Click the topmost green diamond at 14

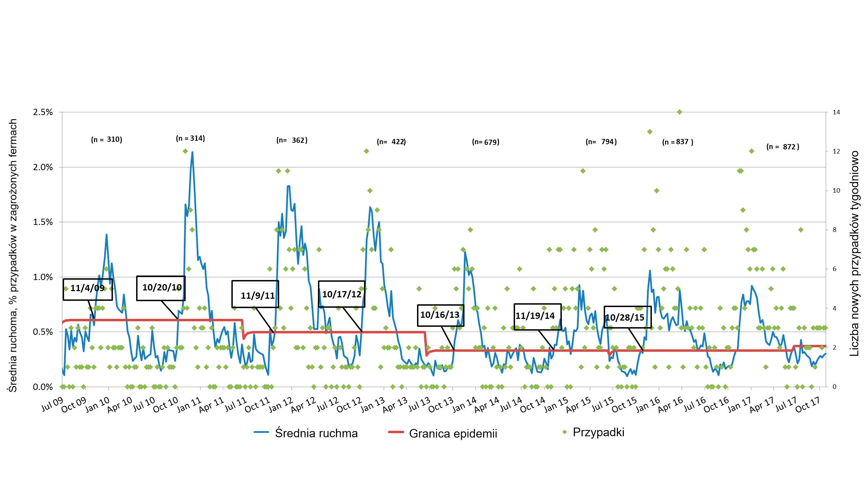tap(680, 112)
